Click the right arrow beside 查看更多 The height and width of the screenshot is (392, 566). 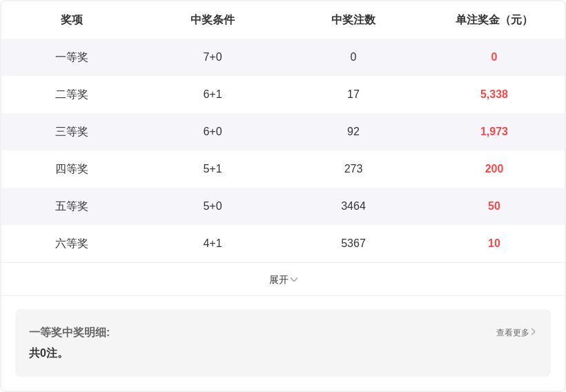[534, 332]
